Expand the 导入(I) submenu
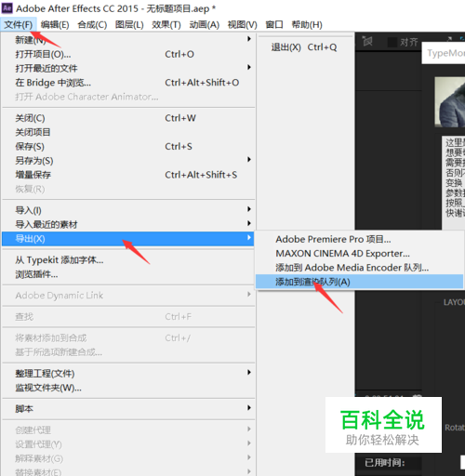The width and height of the screenshot is (465, 476). [128, 210]
